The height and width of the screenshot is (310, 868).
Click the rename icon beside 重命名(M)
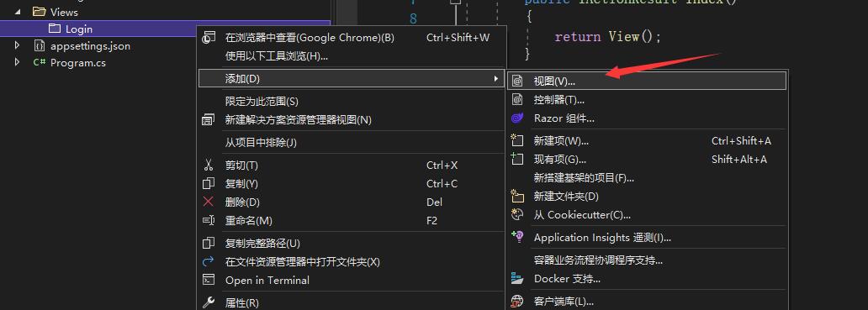pos(208,220)
